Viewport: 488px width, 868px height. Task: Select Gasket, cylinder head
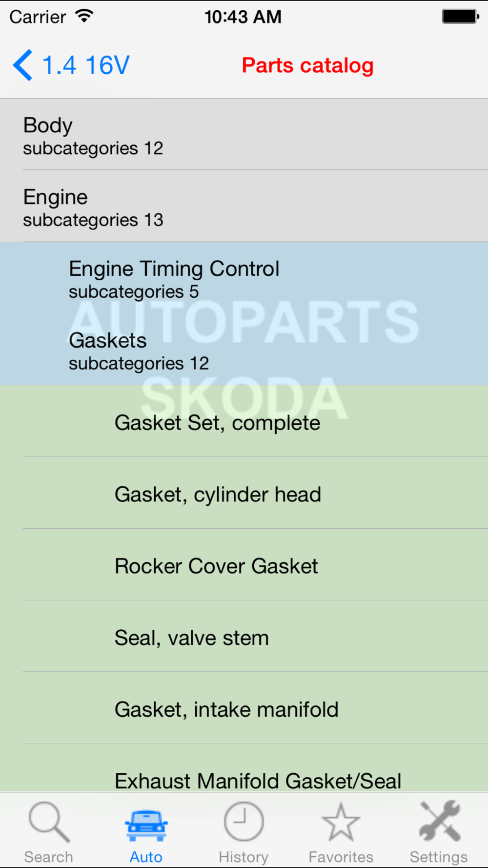(x=244, y=493)
